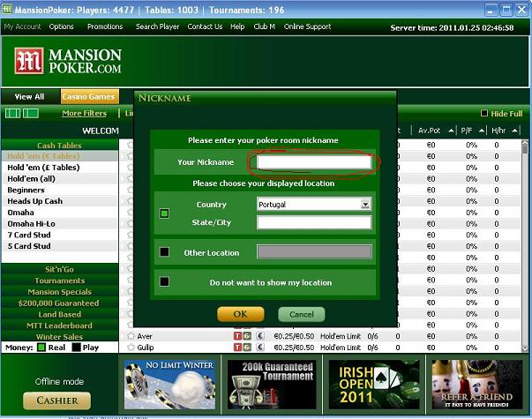Switch to the View All tab
532x419 pixels.
[x=29, y=97]
